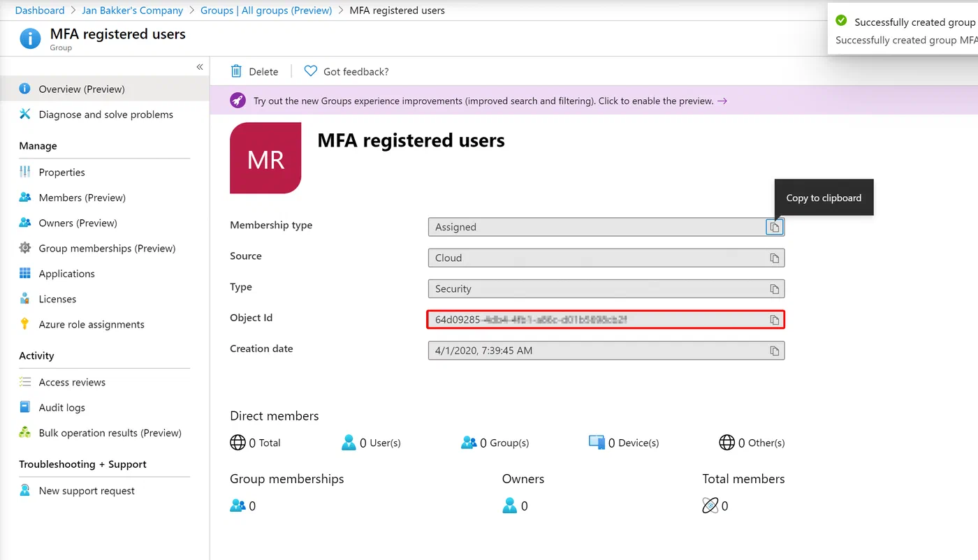Image resolution: width=978 pixels, height=560 pixels.
Task: Click the Delete button label
Action: tap(263, 71)
